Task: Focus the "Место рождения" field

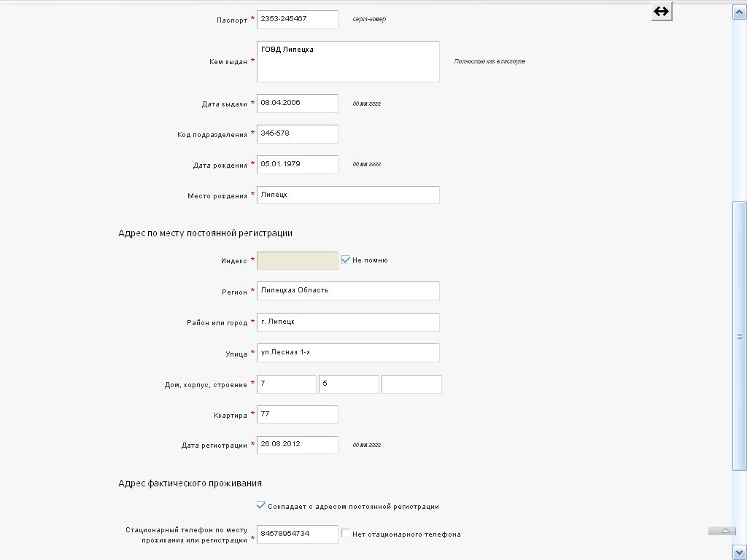Action: tap(348, 195)
